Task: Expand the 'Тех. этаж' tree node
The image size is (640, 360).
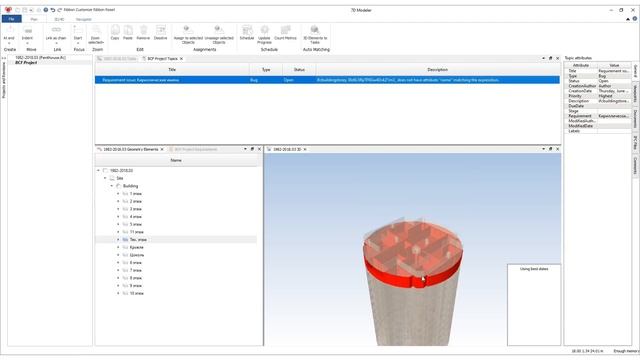Action: point(118,240)
